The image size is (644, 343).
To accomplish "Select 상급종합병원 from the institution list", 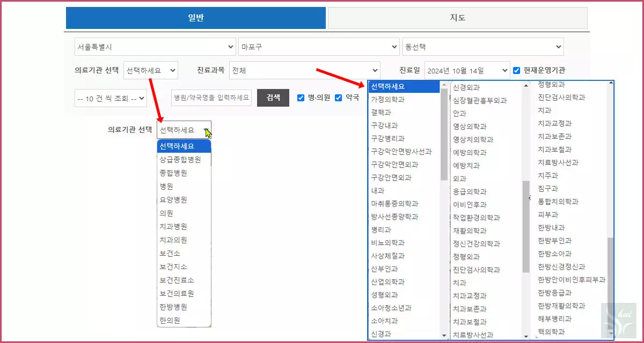I will pyautogui.click(x=178, y=159).
